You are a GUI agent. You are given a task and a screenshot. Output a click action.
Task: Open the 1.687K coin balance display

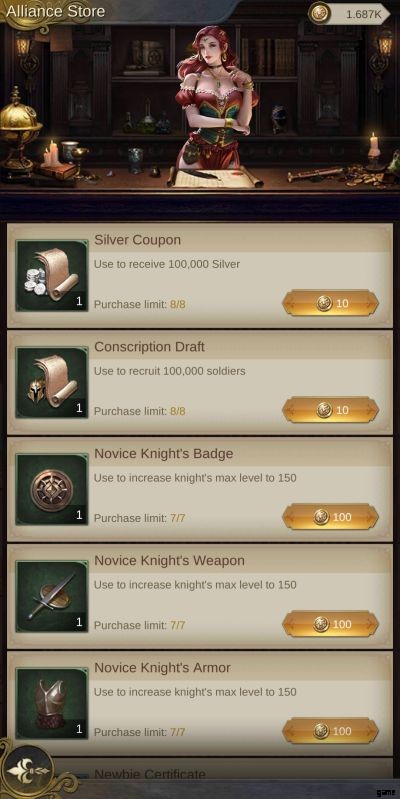350,14
